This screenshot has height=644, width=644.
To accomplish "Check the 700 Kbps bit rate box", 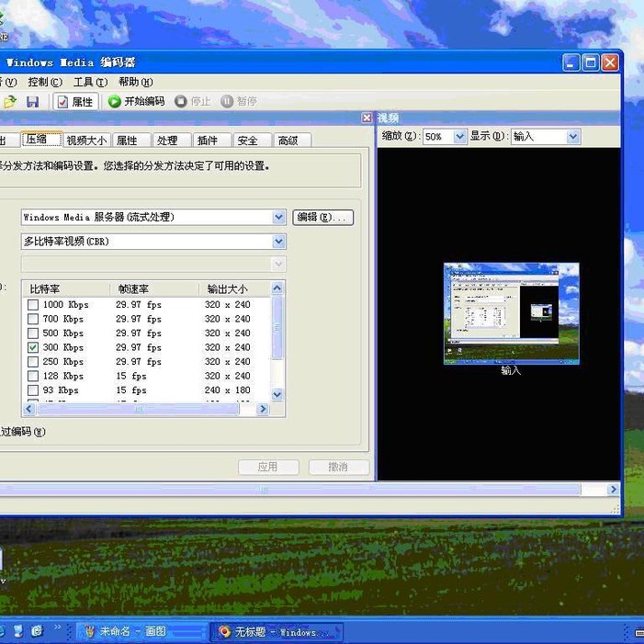I will coord(33,319).
